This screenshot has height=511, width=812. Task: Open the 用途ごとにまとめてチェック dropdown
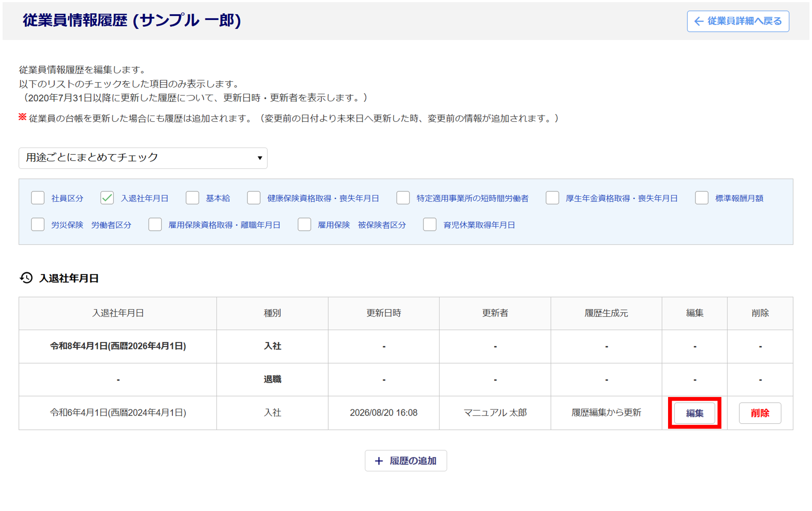pos(143,158)
